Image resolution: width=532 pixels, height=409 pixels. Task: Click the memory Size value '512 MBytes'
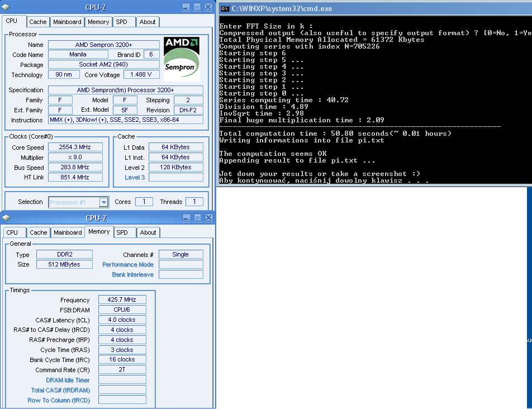(x=64, y=264)
